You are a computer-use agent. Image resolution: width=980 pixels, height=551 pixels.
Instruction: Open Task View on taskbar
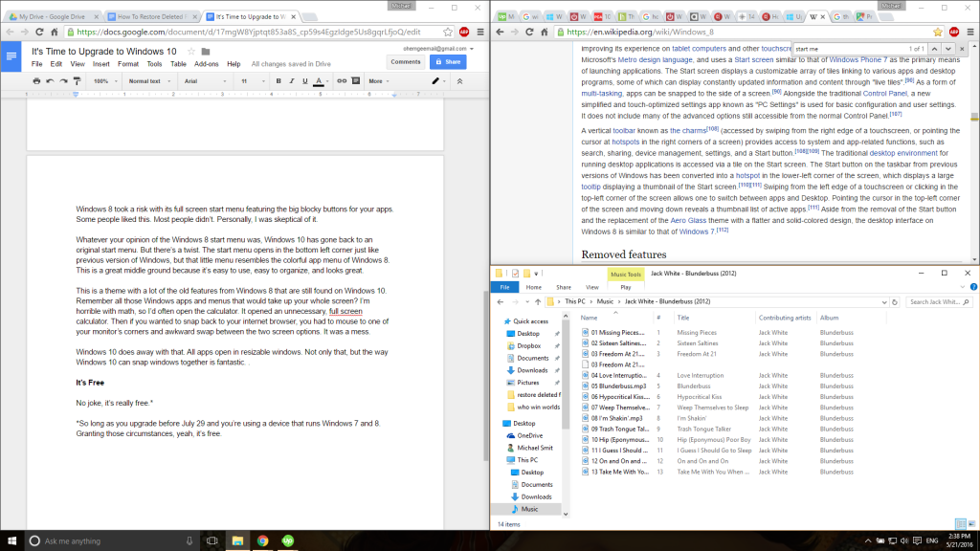click(x=212, y=541)
